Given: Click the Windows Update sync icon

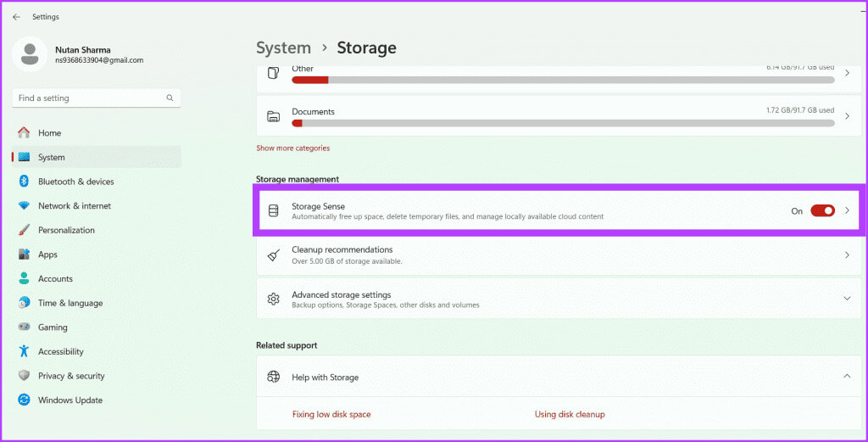Looking at the screenshot, I should click(24, 400).
